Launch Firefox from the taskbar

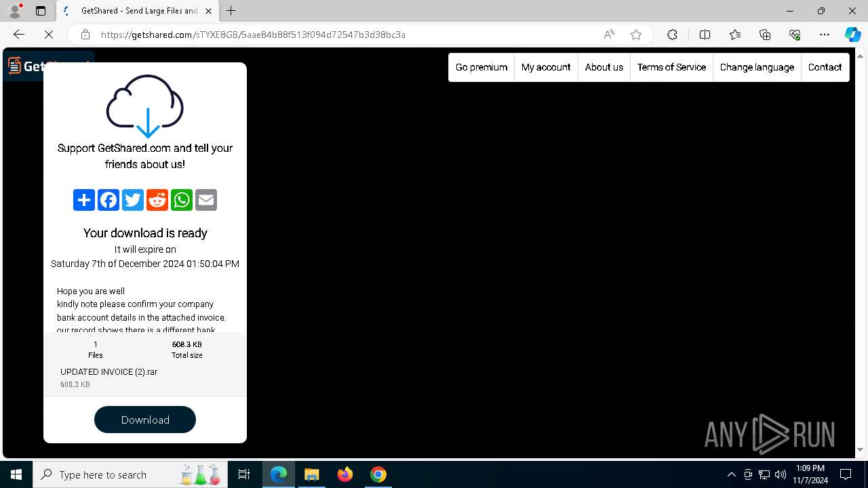pyautogui.click(x=345, y=474)
